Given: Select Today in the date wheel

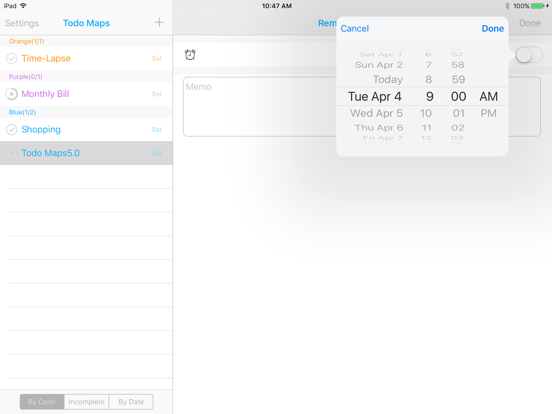Looking at the screenshot, I should [388, 79].
